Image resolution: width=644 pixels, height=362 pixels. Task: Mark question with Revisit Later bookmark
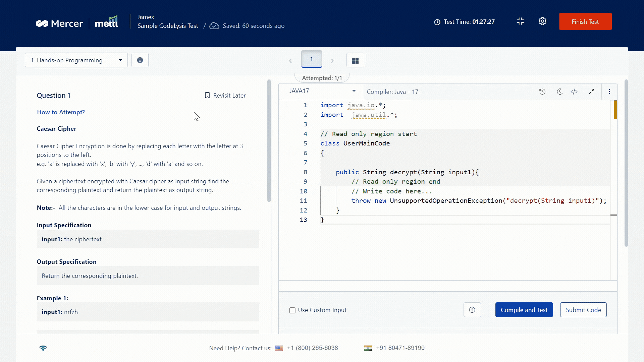tap(225, 96)
